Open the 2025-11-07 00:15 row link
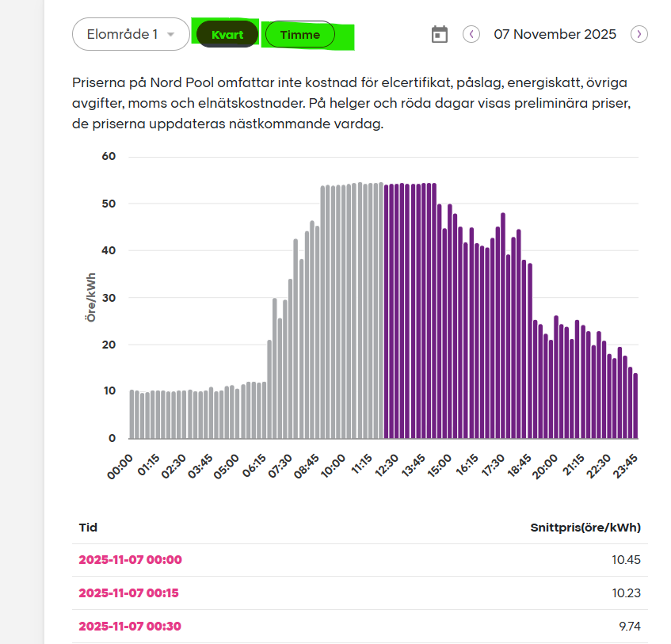Viewport: 671px width, 644px height. [x=130, y=593]
